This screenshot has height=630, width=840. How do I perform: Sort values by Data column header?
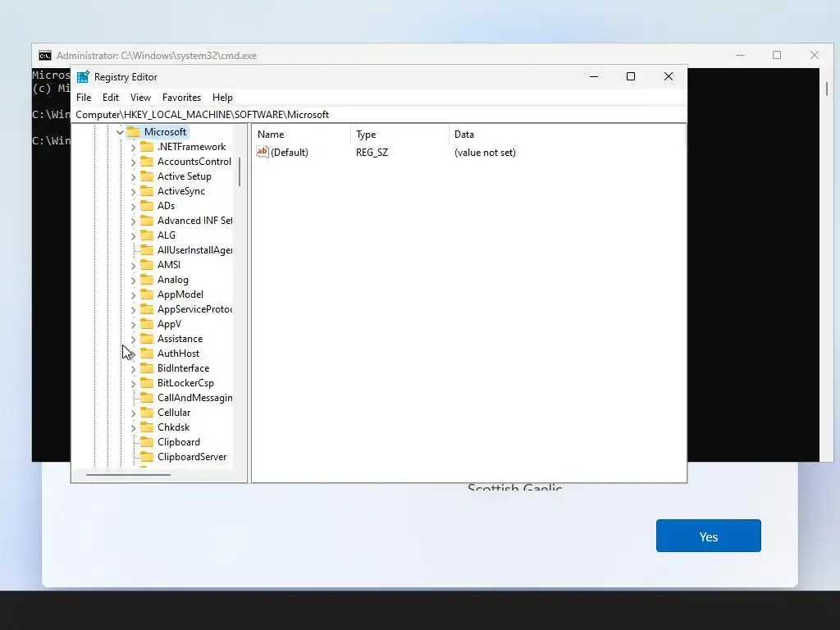pyautogui.click(x=567, y=135)
